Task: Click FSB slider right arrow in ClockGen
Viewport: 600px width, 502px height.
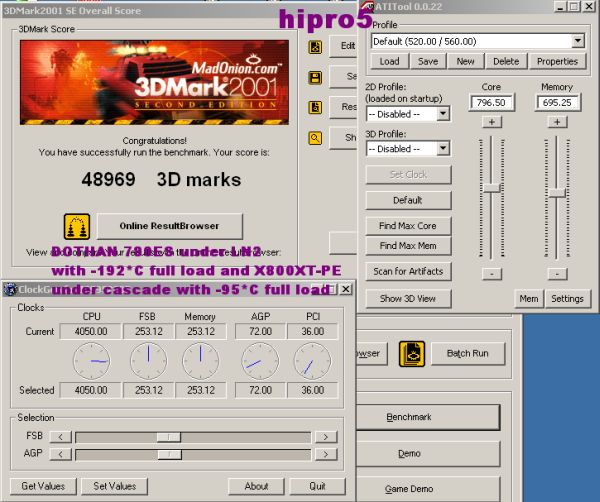Action: [x=326, y=437]
